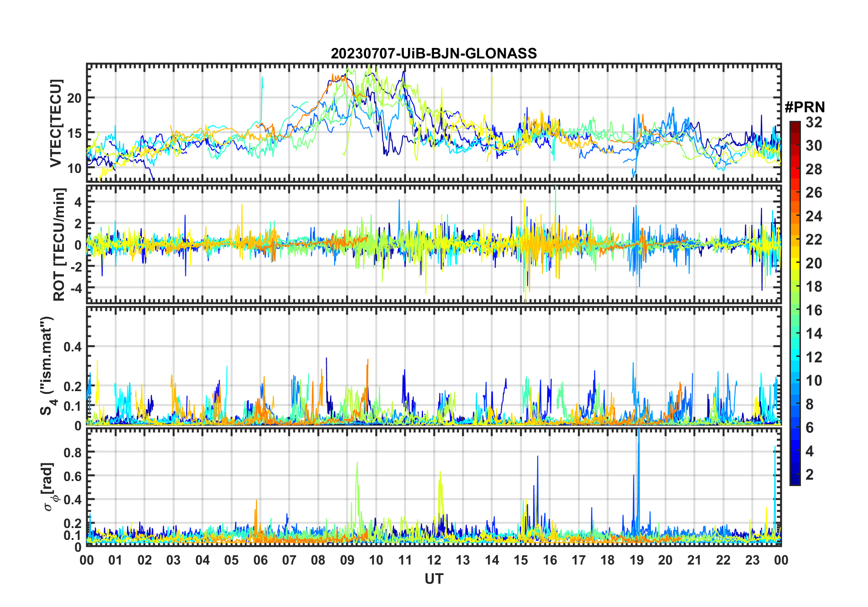Click the colorbar at the green PRN 16 level
This screenshot has width=868, height=607.
coord(795,310)
